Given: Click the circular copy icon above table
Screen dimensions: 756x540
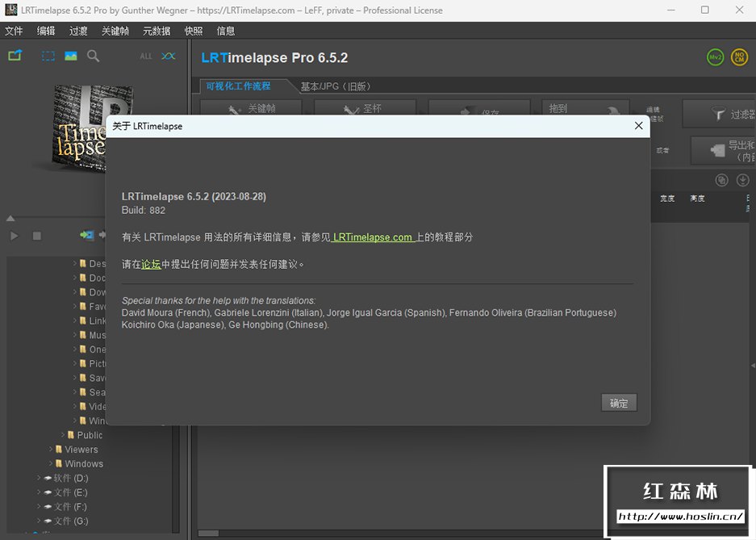Looking at the screenshot, I should click(x=722, y=180).
